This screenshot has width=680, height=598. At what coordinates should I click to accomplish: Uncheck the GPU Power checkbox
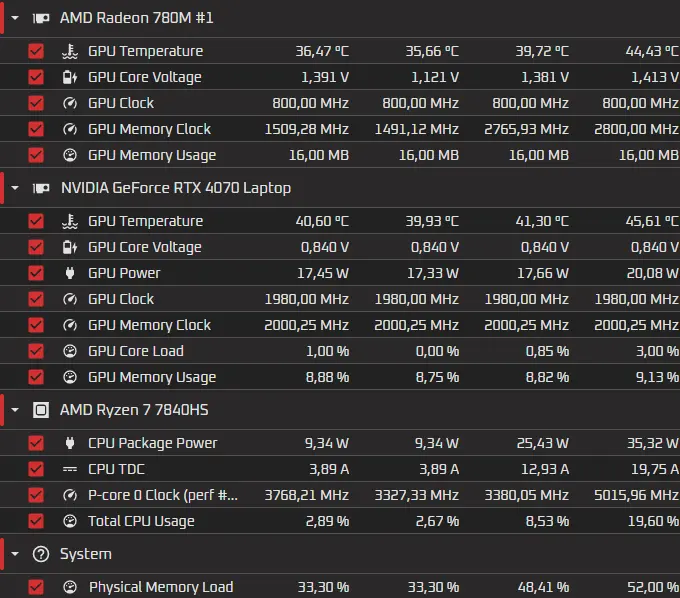[36, 273]
